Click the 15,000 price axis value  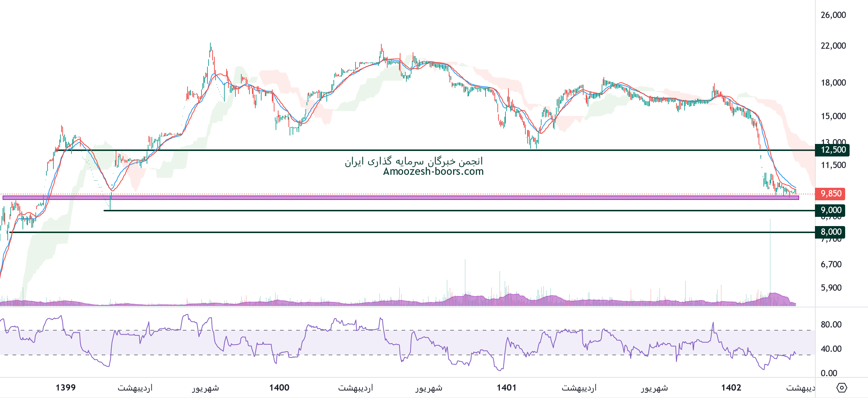[x=833, y=116]
